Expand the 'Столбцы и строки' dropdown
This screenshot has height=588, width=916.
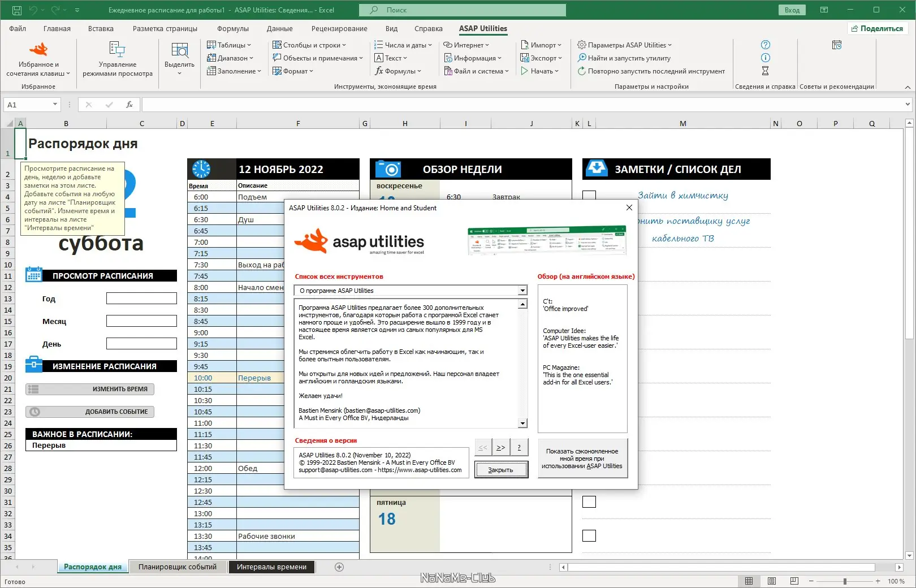click(x=309, y=45)
